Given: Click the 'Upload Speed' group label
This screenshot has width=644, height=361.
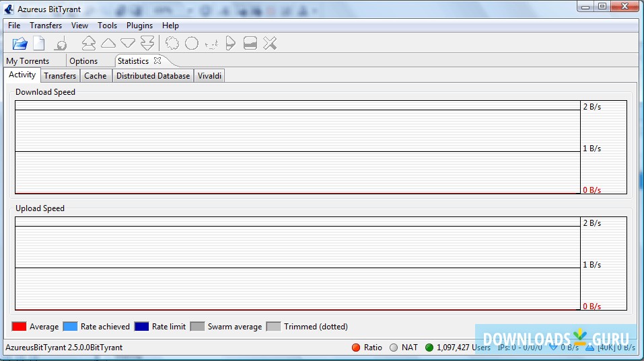Looking at the screenshot, I should (x=40, y=208).
